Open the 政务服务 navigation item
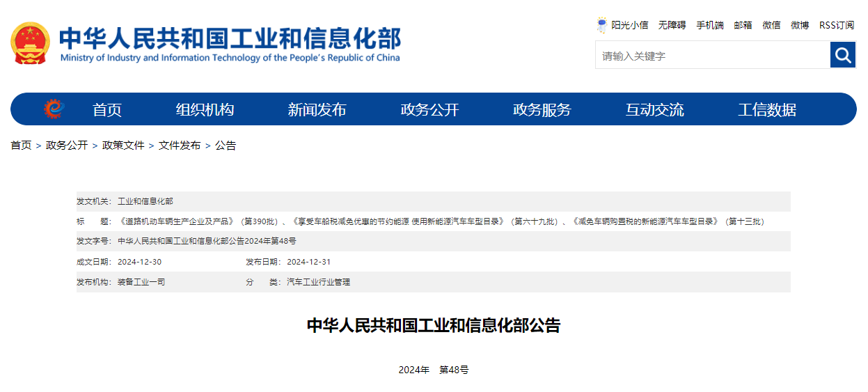 [542, 110]
